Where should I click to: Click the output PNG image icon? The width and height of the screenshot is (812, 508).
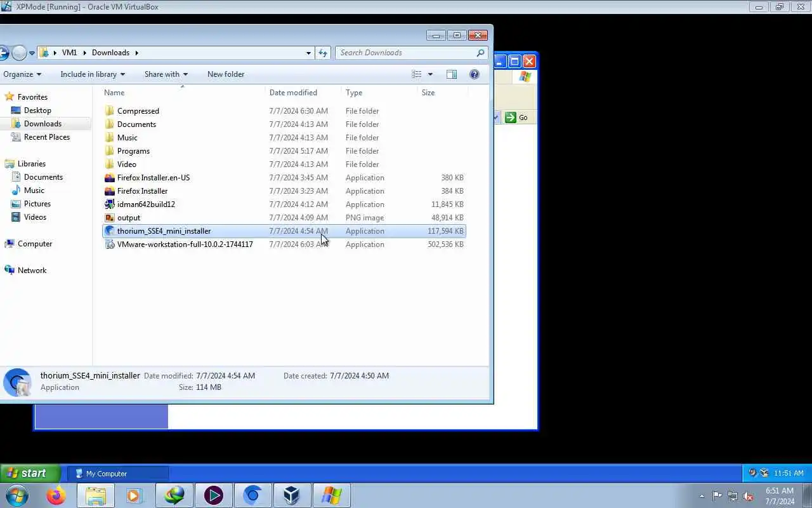[110, 217]
